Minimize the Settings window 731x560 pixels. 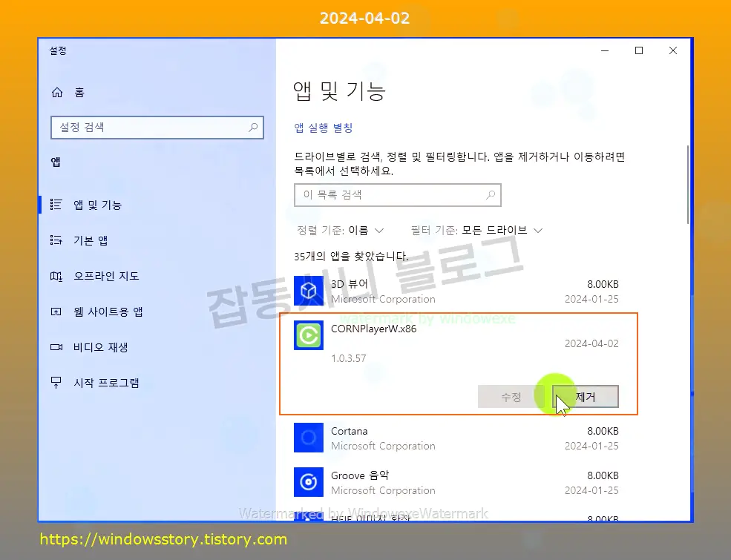click(x=605, y=50)
